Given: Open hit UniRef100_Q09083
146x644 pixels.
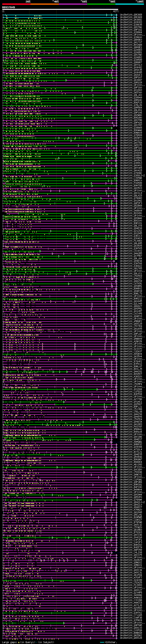Looking at the screenshot, I should 131,22.
